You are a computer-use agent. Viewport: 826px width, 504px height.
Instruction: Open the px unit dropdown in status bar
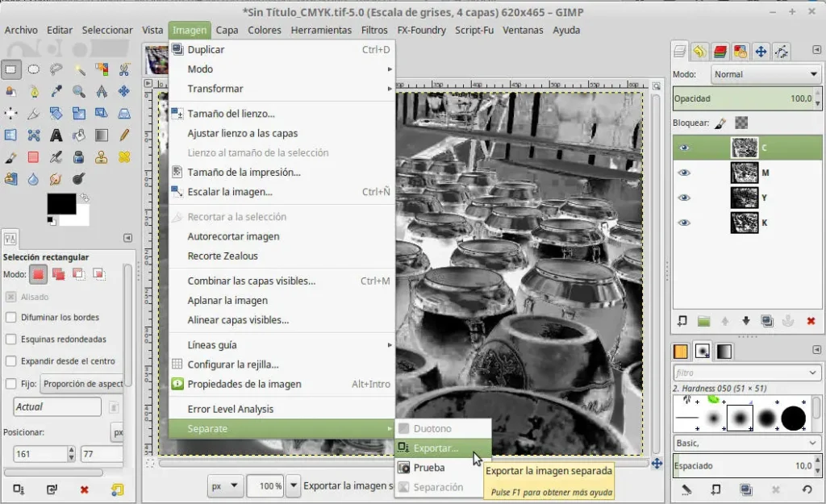coord(225,486)
